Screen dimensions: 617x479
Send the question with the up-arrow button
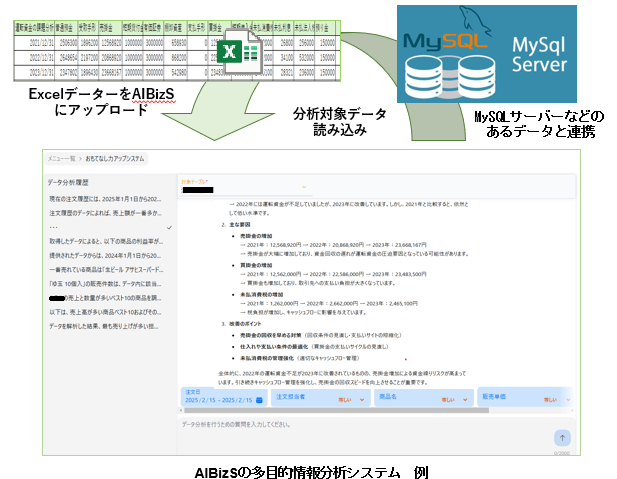pos(562,438)
